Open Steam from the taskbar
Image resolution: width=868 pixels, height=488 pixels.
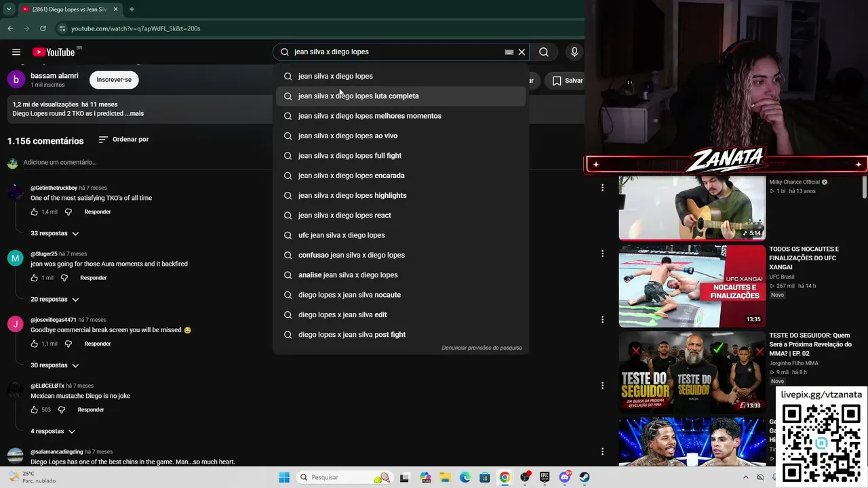tap(584, 477)
